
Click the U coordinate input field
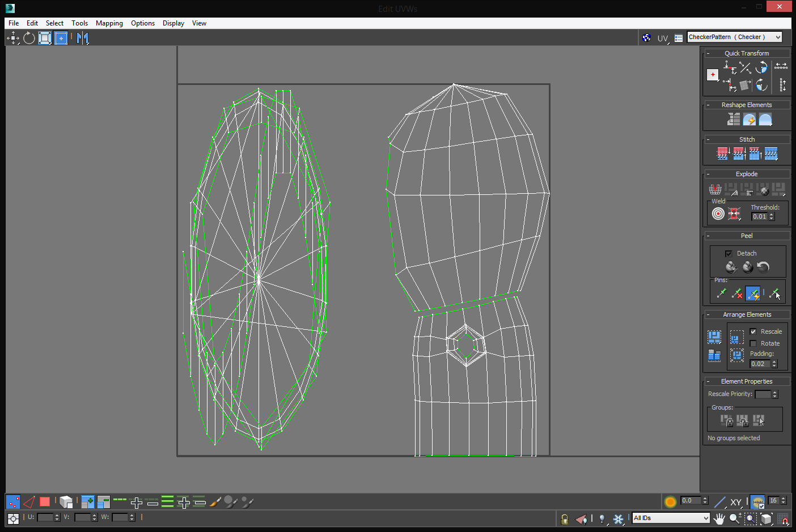pyautogui.click(x=45, y=517)
